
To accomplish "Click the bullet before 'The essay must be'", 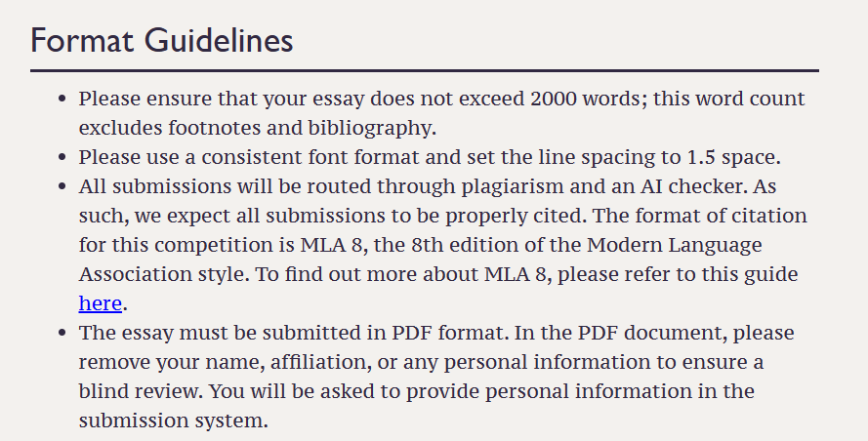I will 62,333.
